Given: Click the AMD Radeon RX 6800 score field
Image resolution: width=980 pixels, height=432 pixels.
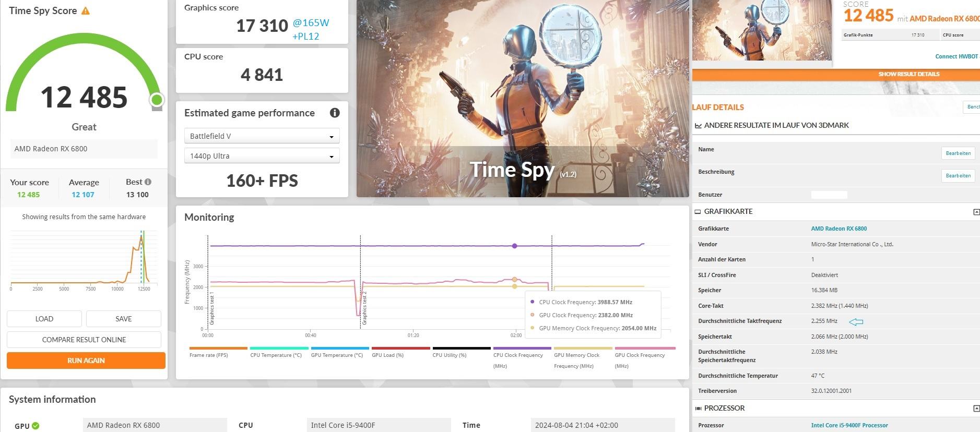Looking at the screenshot, I should point(84,149).
